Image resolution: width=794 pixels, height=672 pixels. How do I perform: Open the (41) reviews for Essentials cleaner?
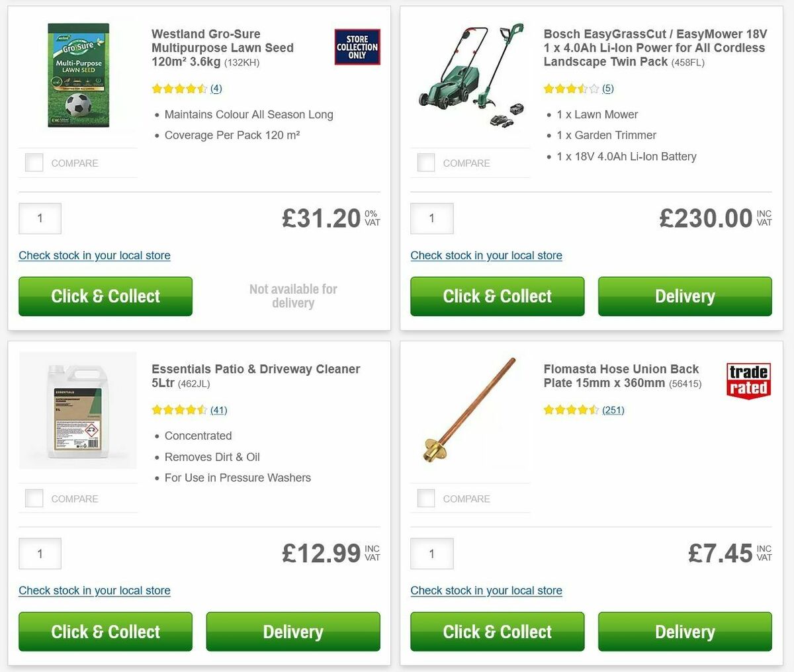click(219, 410)
